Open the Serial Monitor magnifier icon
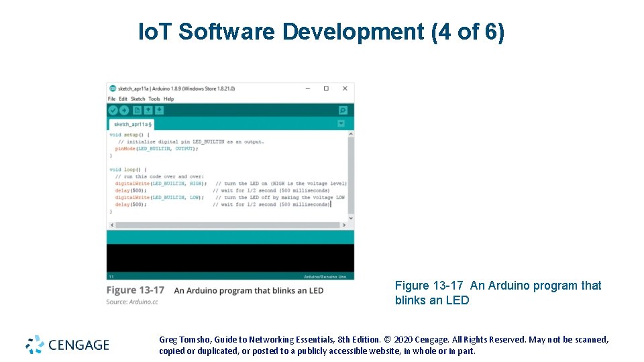644x362 pixels. click(x=343, y=111)
